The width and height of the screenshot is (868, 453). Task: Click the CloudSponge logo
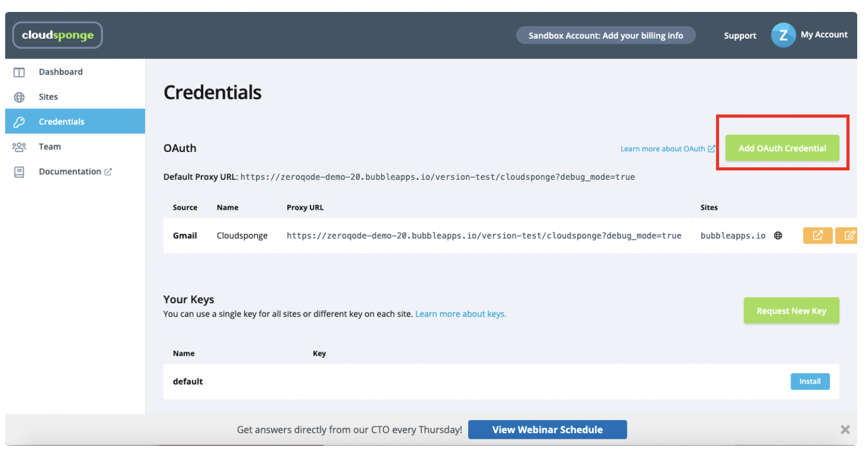pyautogui.click(x=57, y=35)
